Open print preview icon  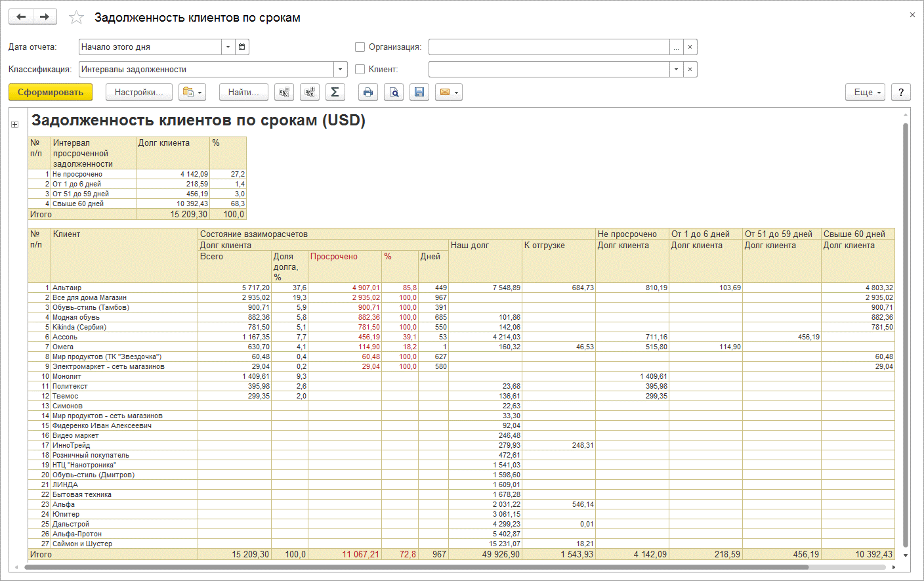(393, 93)
